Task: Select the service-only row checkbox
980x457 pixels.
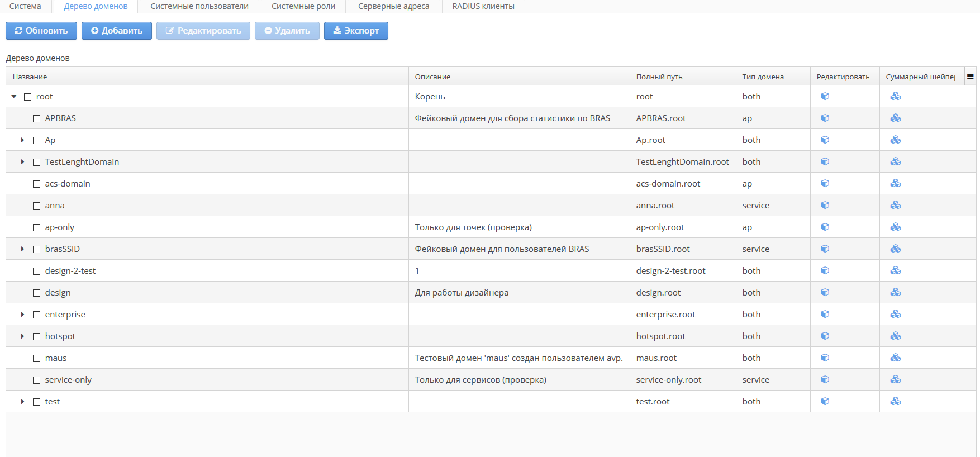Action: tap(37, 380)
